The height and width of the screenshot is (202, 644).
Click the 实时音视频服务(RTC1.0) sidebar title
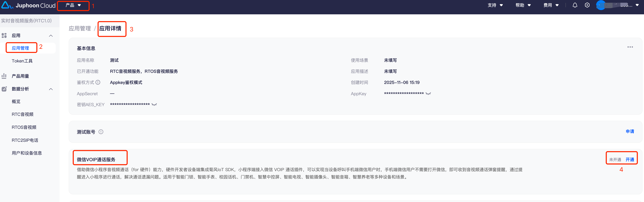coord(26,21)
